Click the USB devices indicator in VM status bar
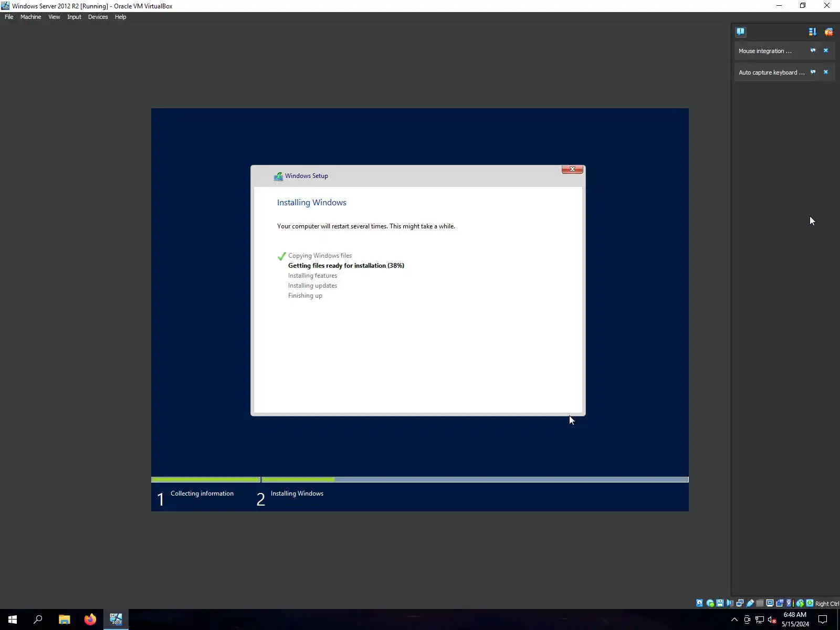The width and height of the screenshot is (840, 630). coord(750,603)
